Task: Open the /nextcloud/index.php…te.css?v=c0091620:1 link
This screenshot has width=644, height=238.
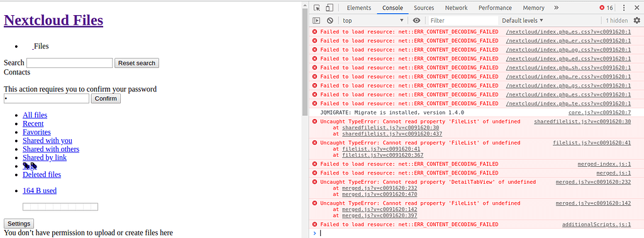Action: pos(569,104)
